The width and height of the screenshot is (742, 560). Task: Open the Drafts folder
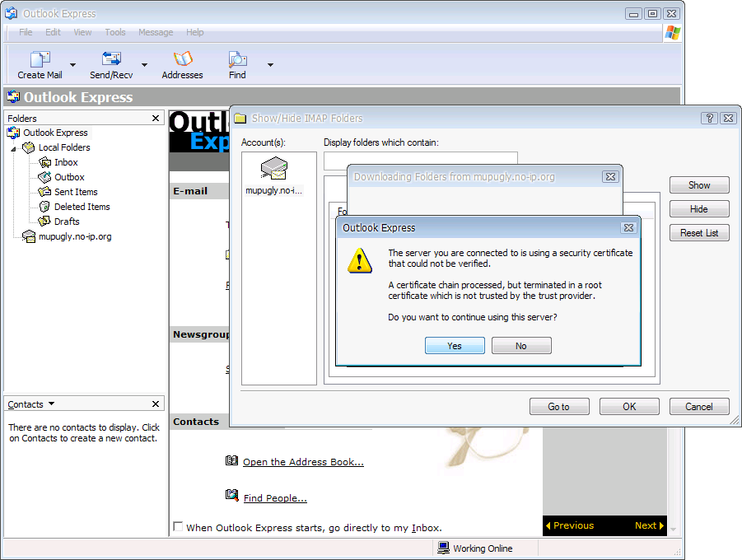67,222
